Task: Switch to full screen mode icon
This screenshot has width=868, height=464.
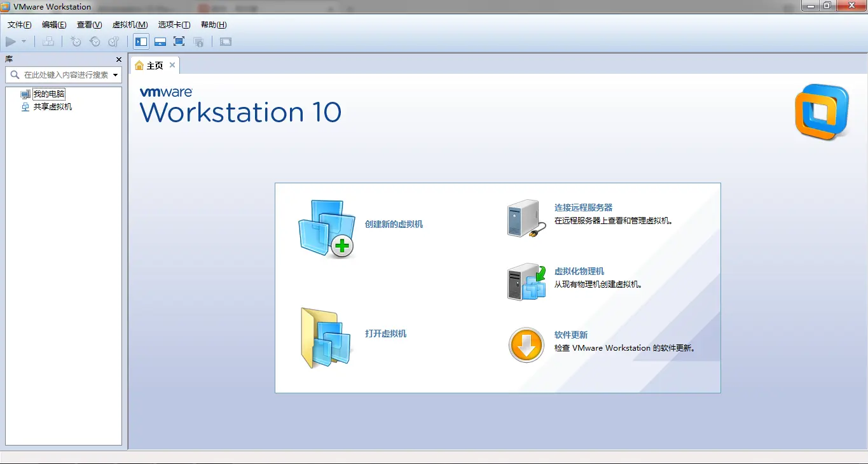Action: pyautogui.click(x=179, y=41)
